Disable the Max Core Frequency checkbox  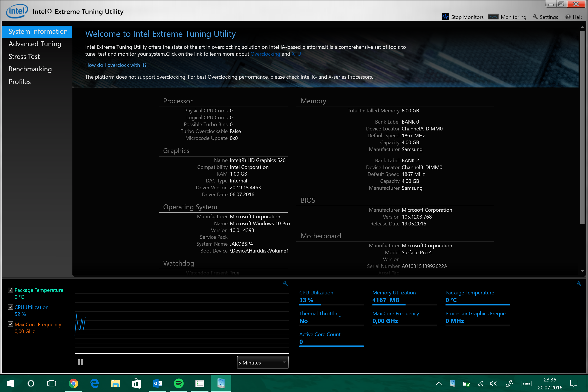tap(11, 324)
